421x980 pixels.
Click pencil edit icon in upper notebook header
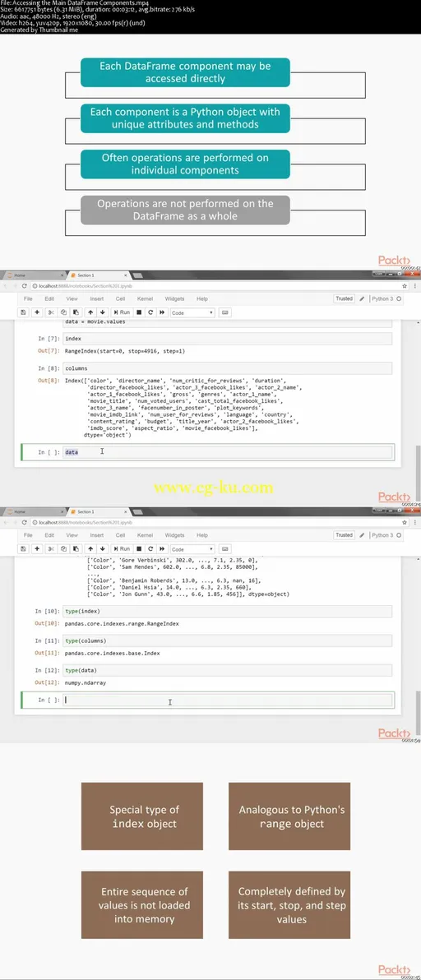363,298
